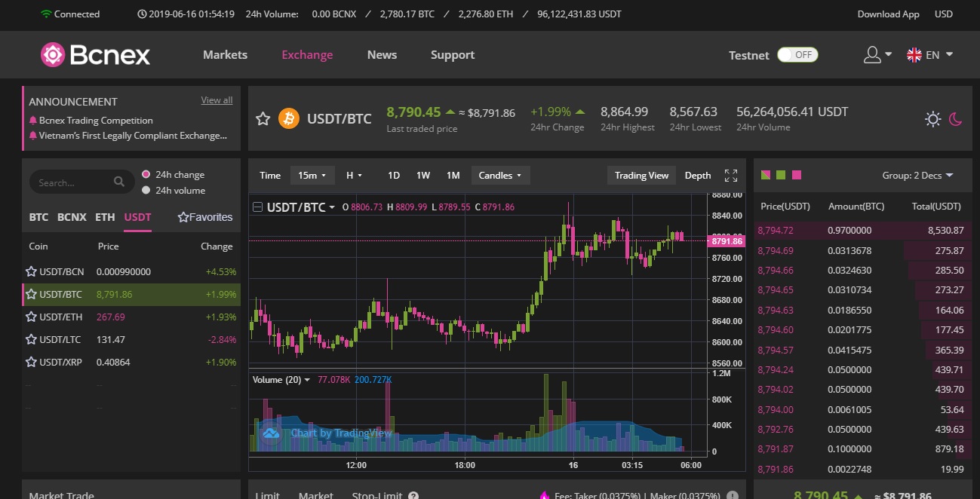Viewport: 980px width, 499px height.
Task: Click Download App link
Action: 888,14
